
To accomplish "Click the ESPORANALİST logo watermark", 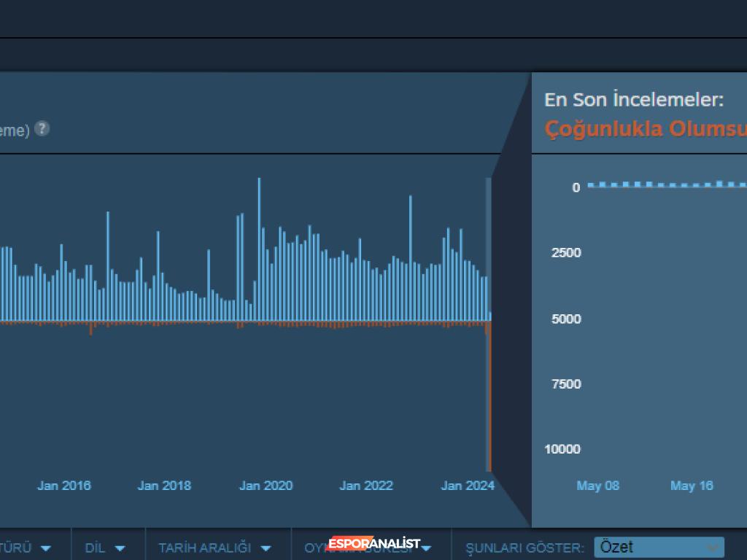I will point(374,542).
